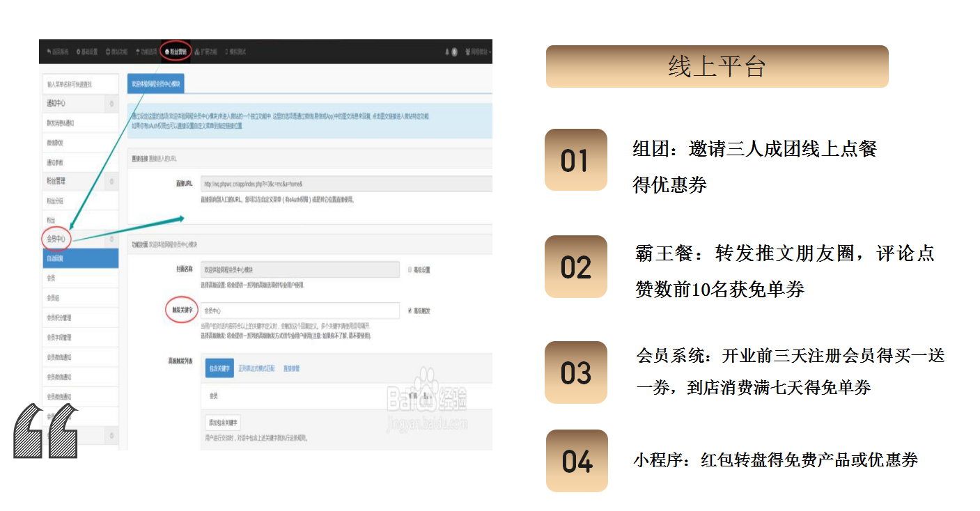Open 扩展功能 in top navigation

[x=206, y=52]
